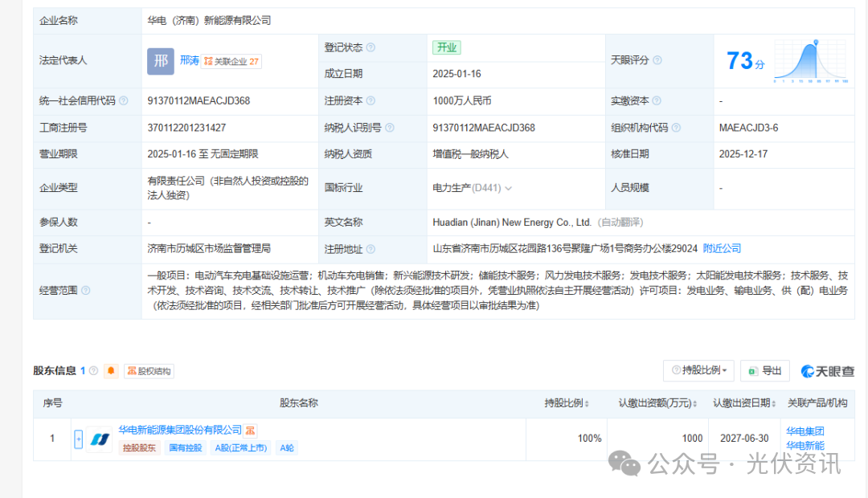Viewport: 868px width, 498px height.
Task: Click the help icon beside 纳税人识别号
Action: coord(388,127)
